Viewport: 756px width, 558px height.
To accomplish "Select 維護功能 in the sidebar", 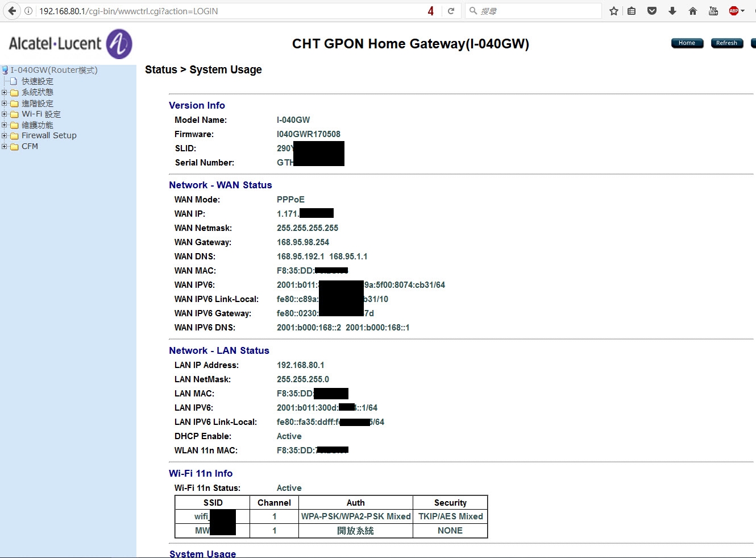I will click(x=38, y=125).
